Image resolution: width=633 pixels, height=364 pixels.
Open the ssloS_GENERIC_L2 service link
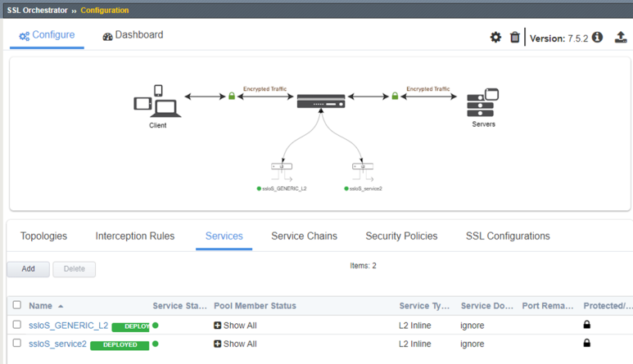point(68,326)
